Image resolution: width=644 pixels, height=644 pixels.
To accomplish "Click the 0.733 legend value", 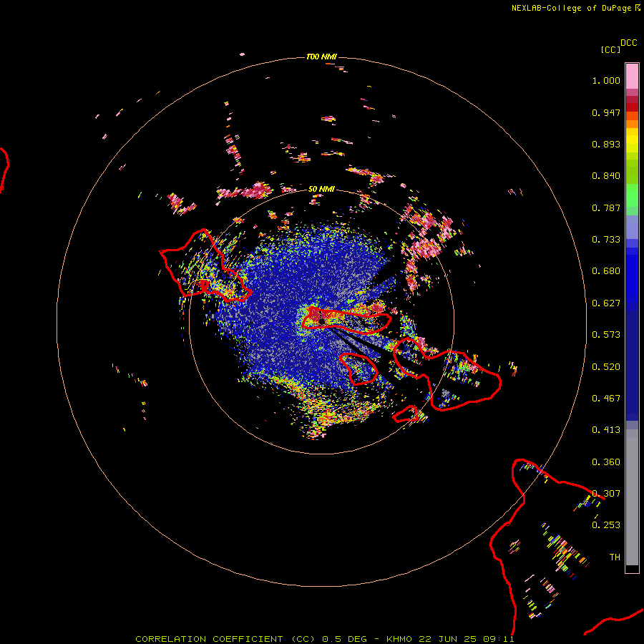I will tap(606, 240).
